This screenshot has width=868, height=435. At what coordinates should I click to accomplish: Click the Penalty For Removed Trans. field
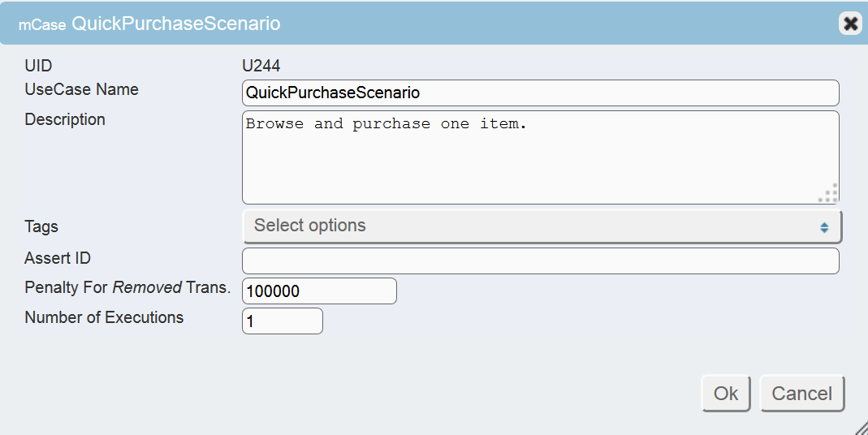[x=319, y=291]
